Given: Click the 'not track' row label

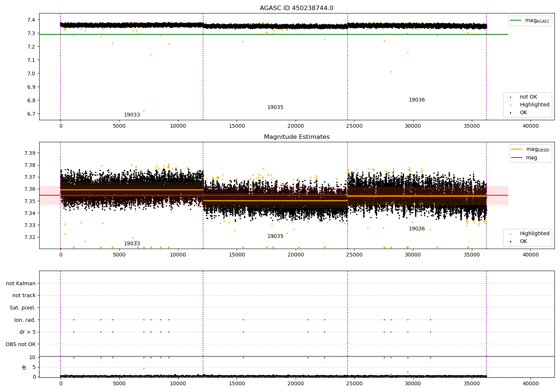Looking at the screenshot, I should point(24,296).
